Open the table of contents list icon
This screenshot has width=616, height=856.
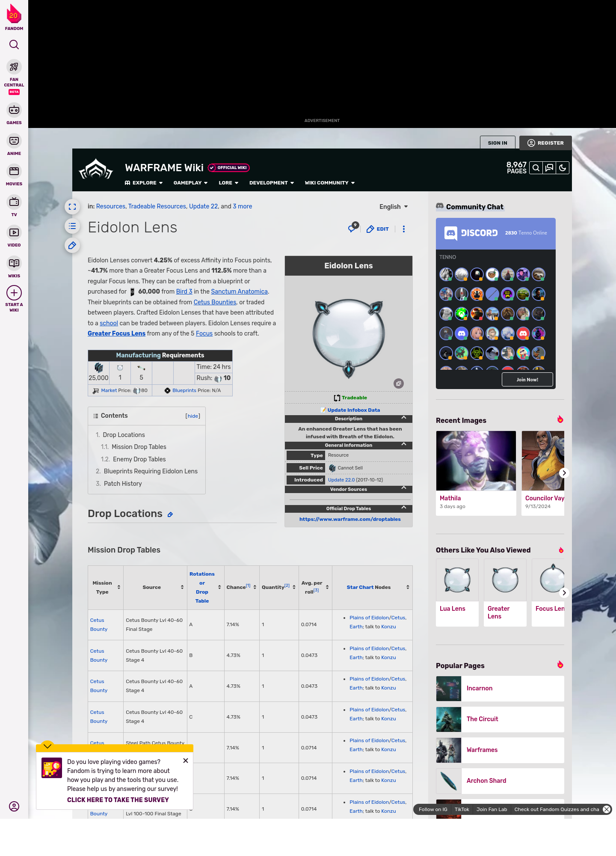pyautogui.click(x=72, y=226)
